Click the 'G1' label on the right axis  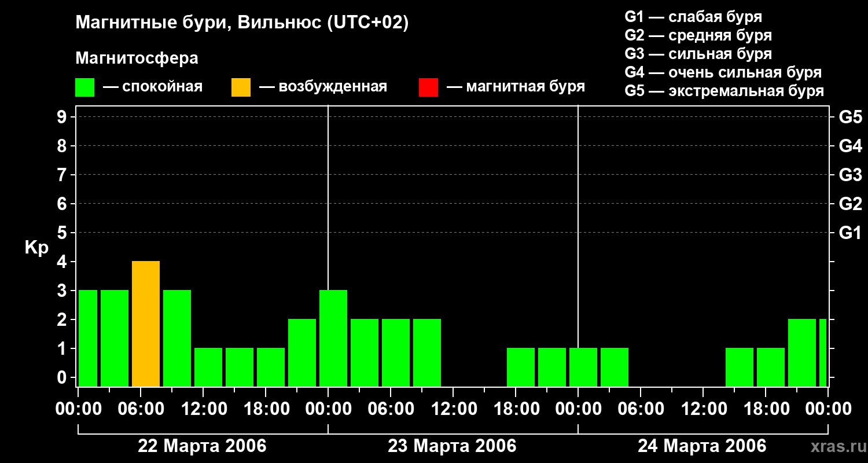coord(851,233)
